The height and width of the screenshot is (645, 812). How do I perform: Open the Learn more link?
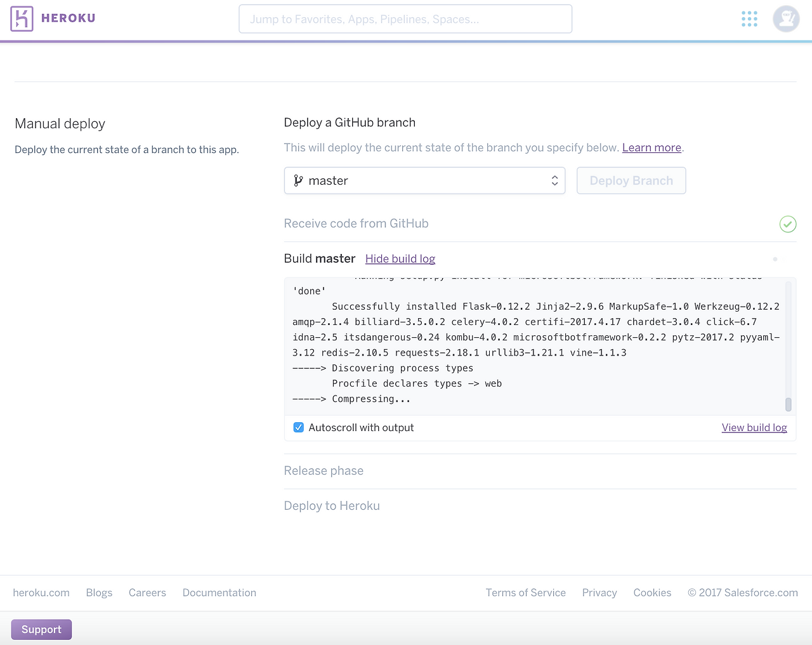point(652,148)
